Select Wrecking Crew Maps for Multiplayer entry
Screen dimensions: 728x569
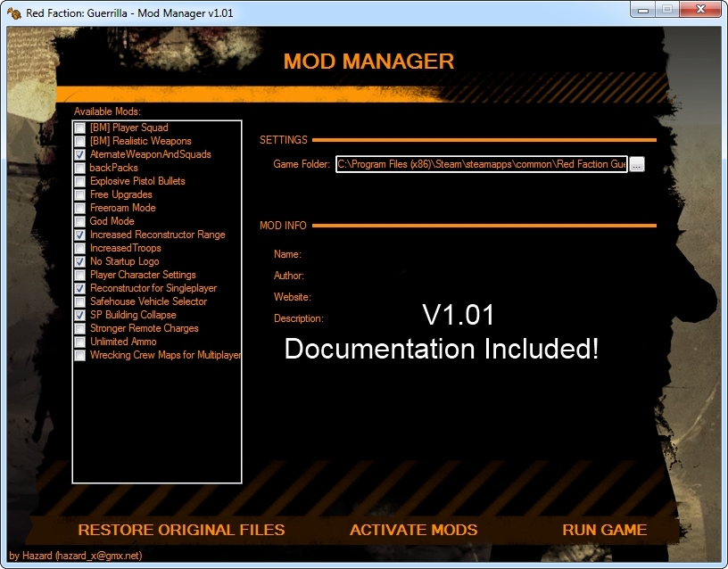pyautogui.click(x=165, y=355)
